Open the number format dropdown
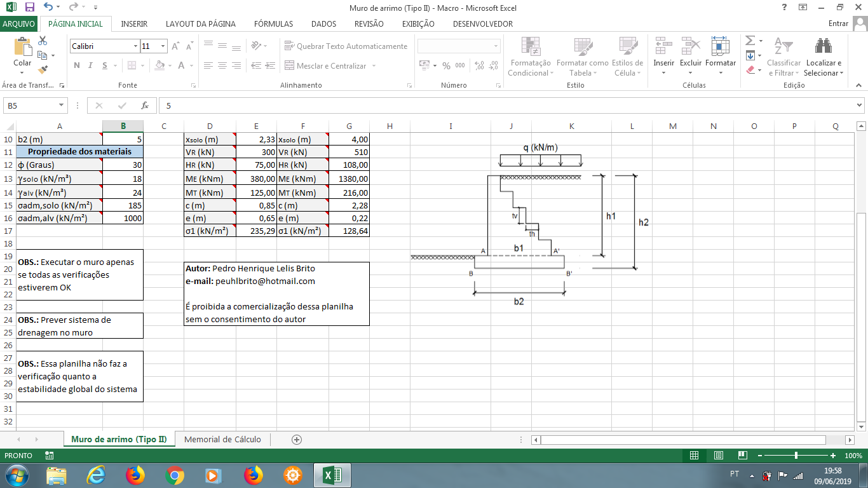Viewport: 868px width, 488px height. 496,46
